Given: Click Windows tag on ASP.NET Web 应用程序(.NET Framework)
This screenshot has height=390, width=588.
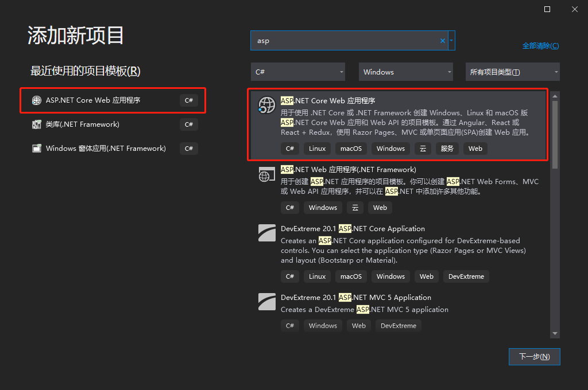Looking at the screenshot, I should [x=323, y=208].
